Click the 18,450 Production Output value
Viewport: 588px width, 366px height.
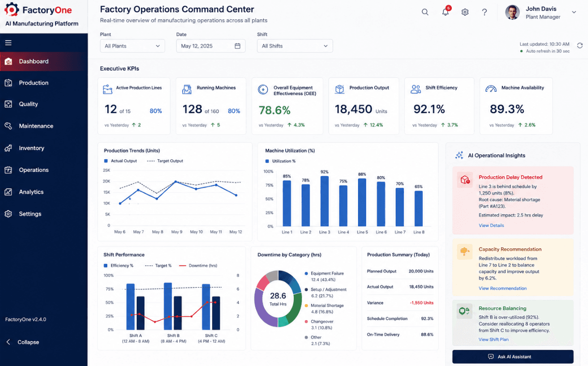[354, 109]
